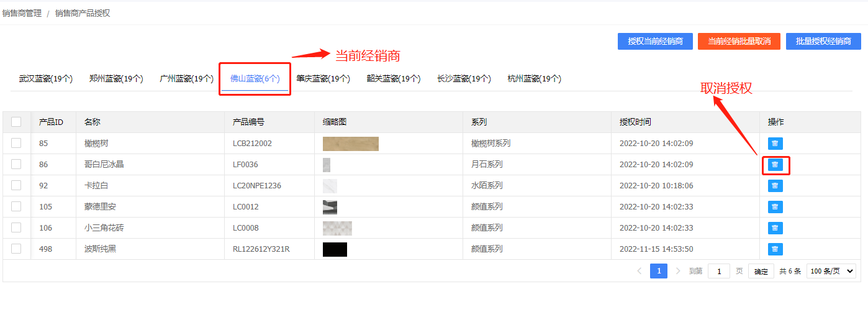The height and width of the screenshot is (317, 868).
Task: Click product code LCB212002
Action: [252, 144]
